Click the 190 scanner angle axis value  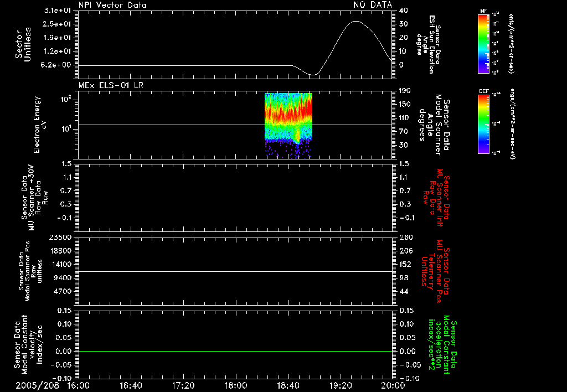[406, 91]
